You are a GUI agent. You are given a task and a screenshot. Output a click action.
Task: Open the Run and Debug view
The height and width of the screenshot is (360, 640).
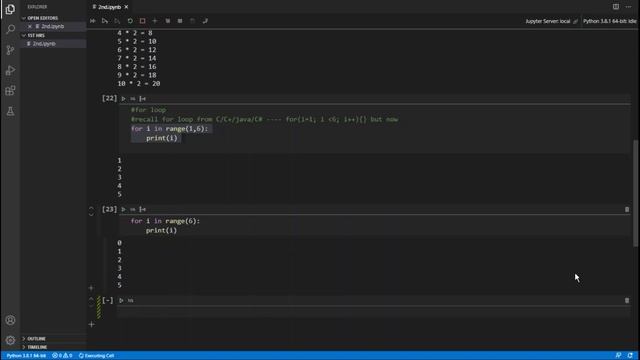(10, 70)
